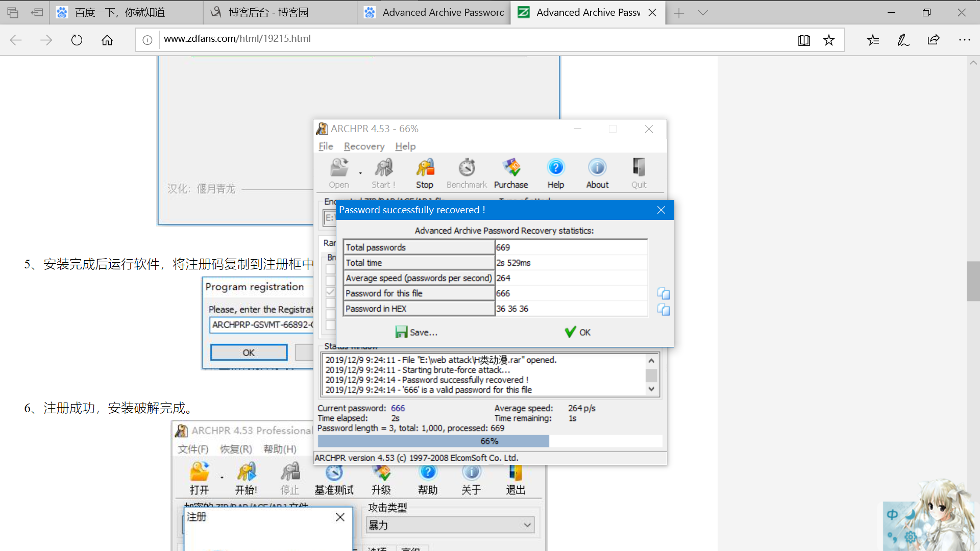Open the tab list chevron next to new tab
The image size is (980, 551).
pyautogui.click(x=703, y=13)
